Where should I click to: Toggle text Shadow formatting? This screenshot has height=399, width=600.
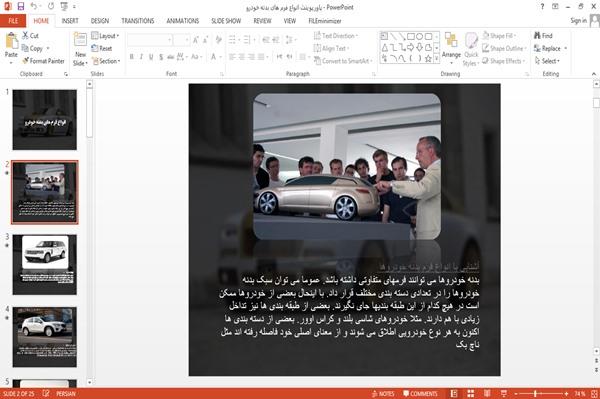[161, 57]
